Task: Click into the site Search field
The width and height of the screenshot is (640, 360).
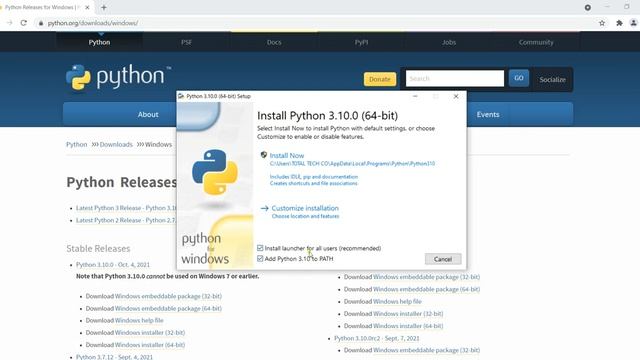Action: tap(455, 78)
